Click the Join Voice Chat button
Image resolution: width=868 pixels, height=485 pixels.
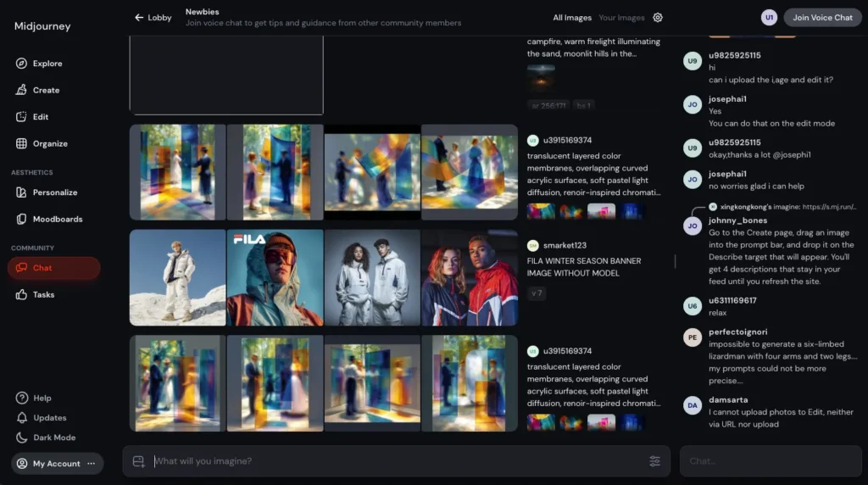coord(821,18)
